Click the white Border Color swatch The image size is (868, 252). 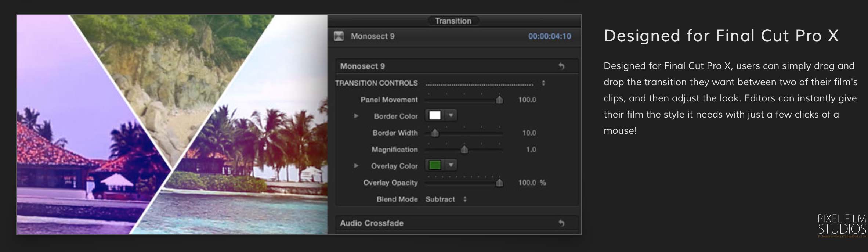(435, 115)
